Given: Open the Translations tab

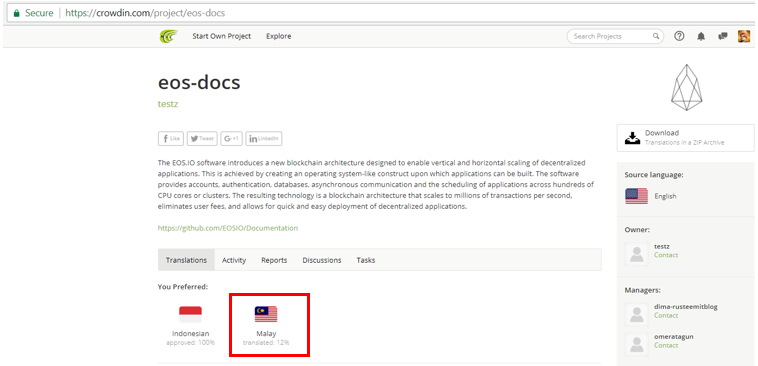Looking at the screenshot, I should coord(186,260).
